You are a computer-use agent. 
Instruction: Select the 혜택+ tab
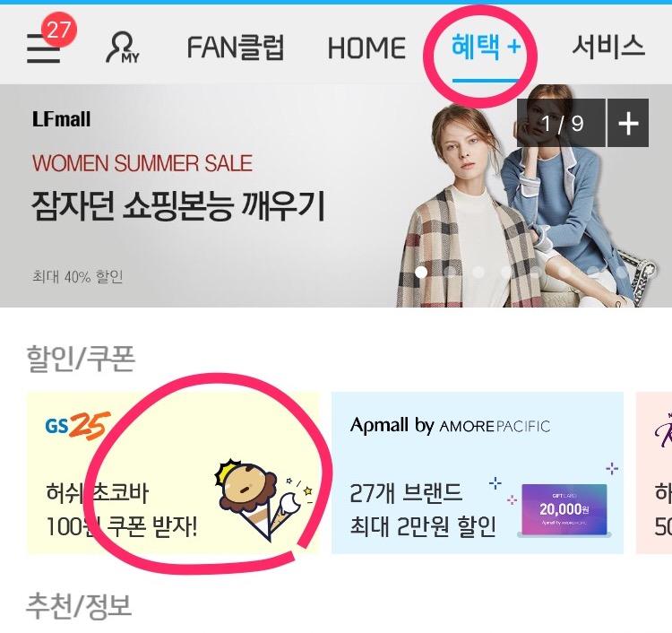(x=486, y=47)
